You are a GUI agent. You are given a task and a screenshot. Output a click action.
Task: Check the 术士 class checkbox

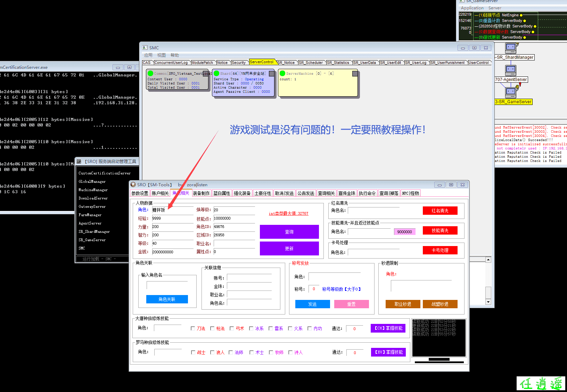(x=252, y=352)
